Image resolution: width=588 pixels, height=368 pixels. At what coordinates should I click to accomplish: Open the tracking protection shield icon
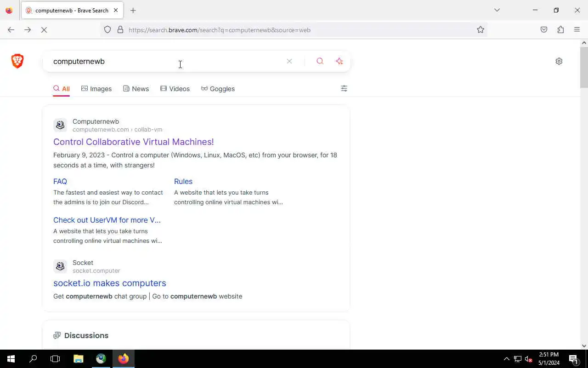107,30
